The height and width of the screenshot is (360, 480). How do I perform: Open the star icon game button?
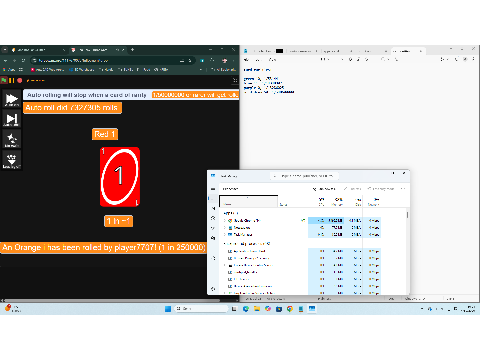tap(12, 139)
